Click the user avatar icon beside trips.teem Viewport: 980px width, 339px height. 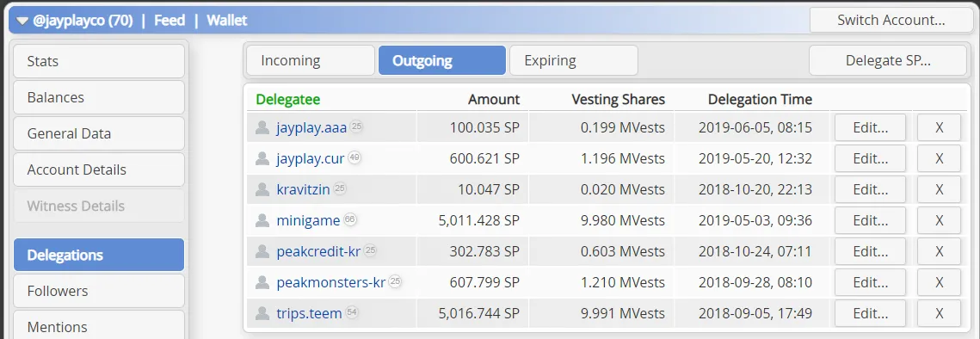pyautogui.click(x=262, y=312)
